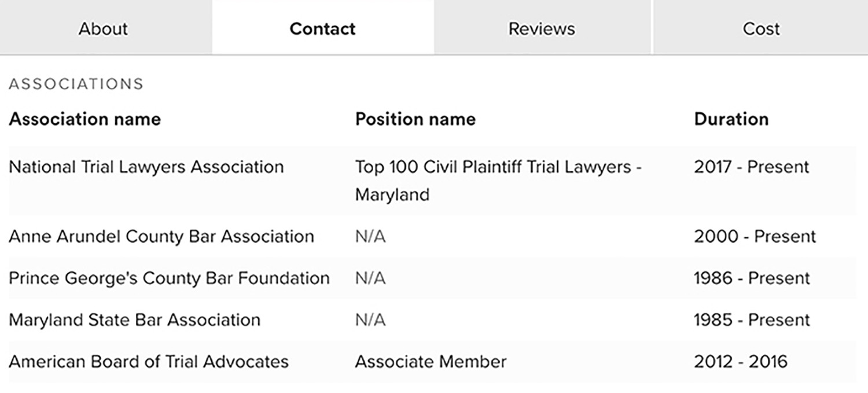The height and width of the screenshot is (393, 868).
Task: Click the Association name column header
Action: click(x=84, y=119)
